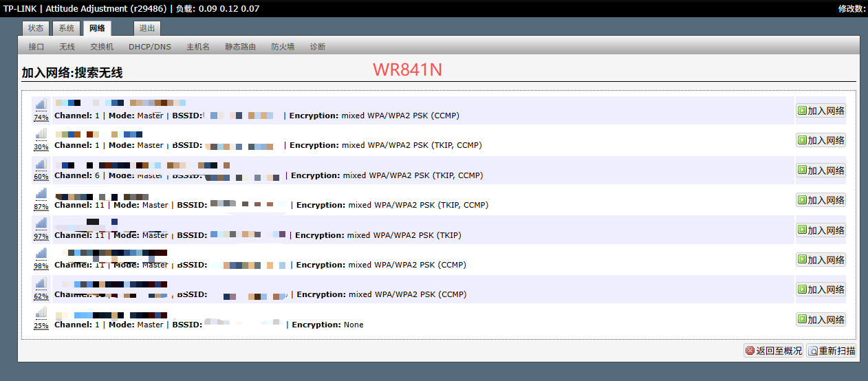The height and width of the screenshot is (381, 868).
Task: Click the 30% signal strength icon
Action: [41, 134]
